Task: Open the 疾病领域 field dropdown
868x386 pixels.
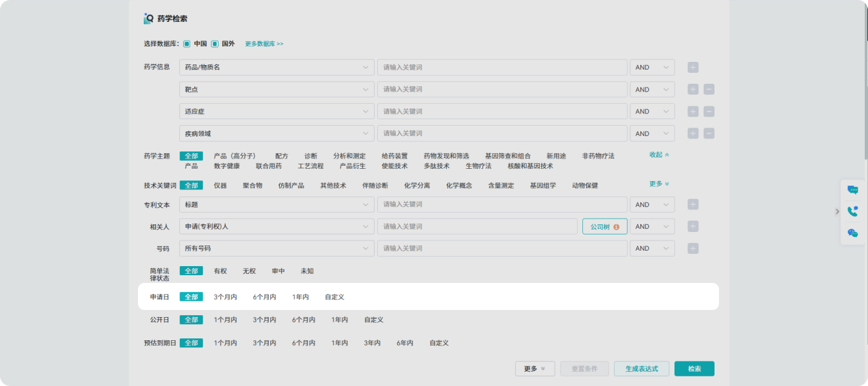Action: (x=277, y=133)
